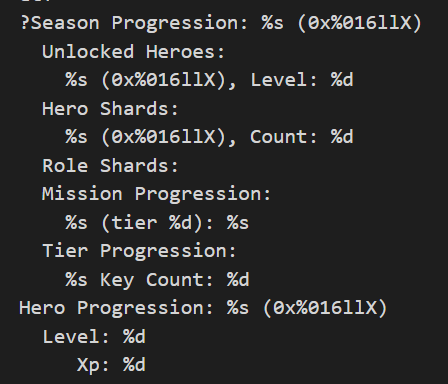Click the word 'tier' in parentheses

point(134,223)
